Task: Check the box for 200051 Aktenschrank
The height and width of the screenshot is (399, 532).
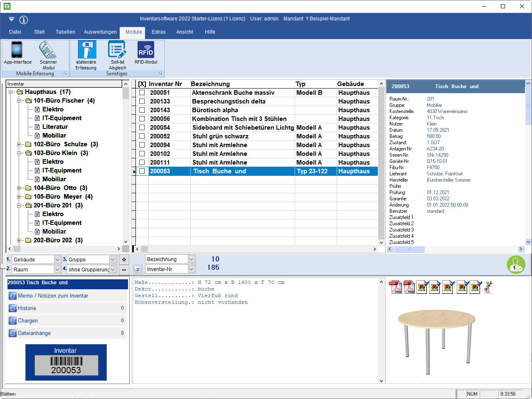Action: 142,93
